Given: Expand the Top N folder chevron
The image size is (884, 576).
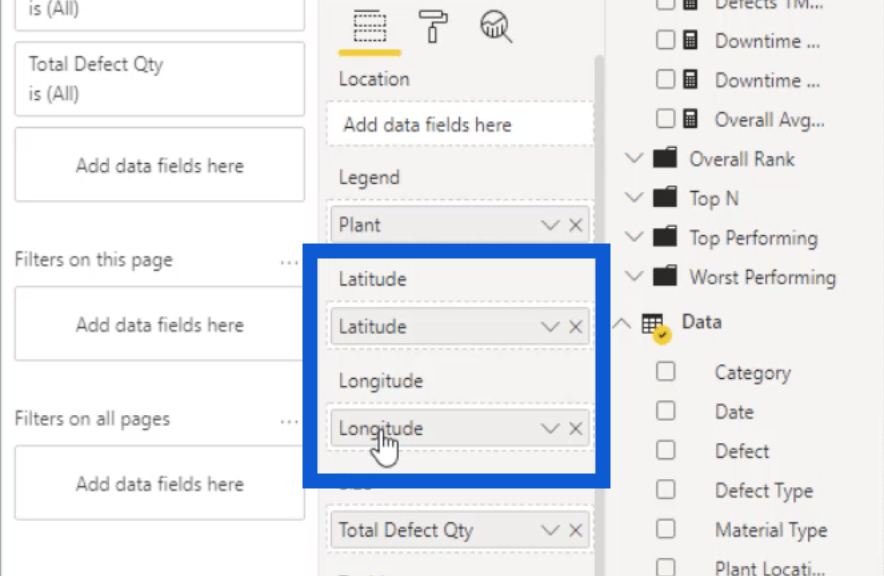Looking at the screenshot, I should click(634, 198).
